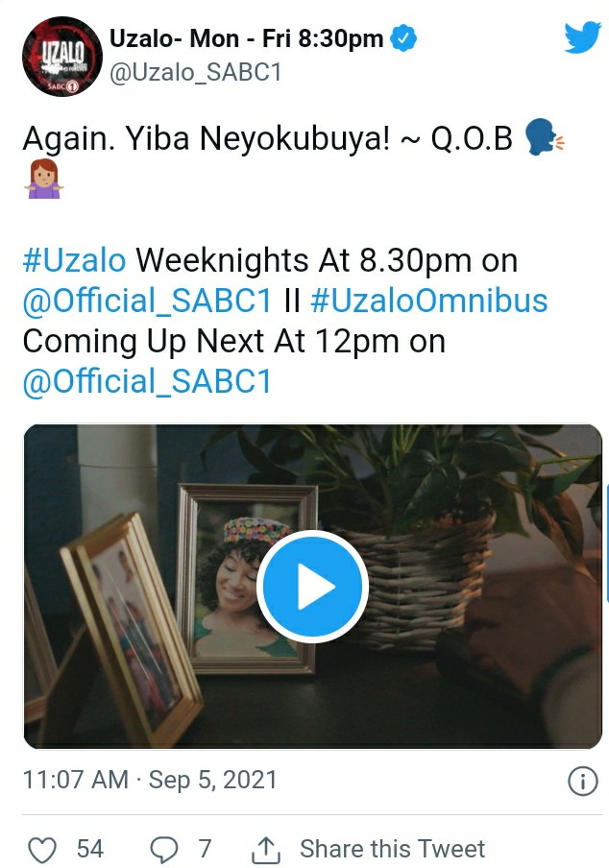The height and width of the screenshot is (868, 609).
Task: Play the embedded video
Action: coord(312,587)
